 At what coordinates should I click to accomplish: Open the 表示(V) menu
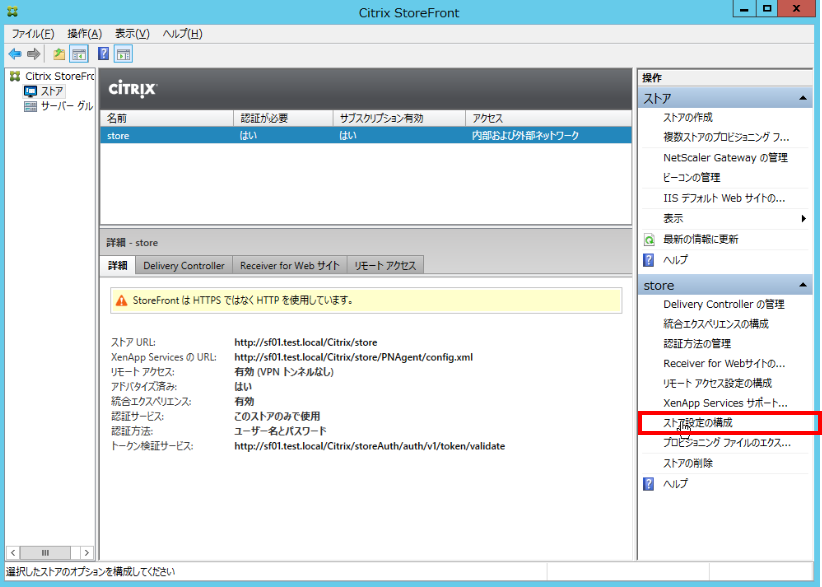click(x=132, y=34)
